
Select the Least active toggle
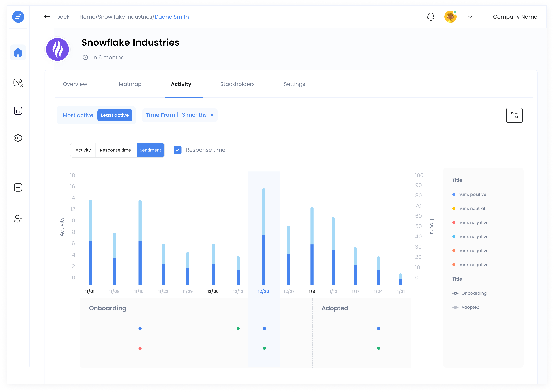click(115, 115)
